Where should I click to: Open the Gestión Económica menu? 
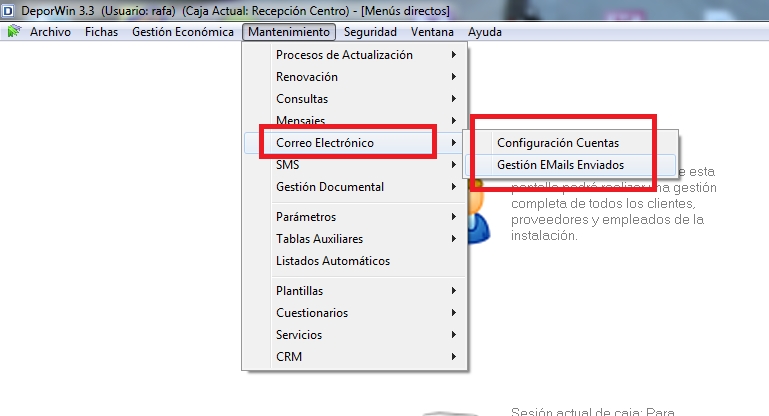click(x=182, y=32)
